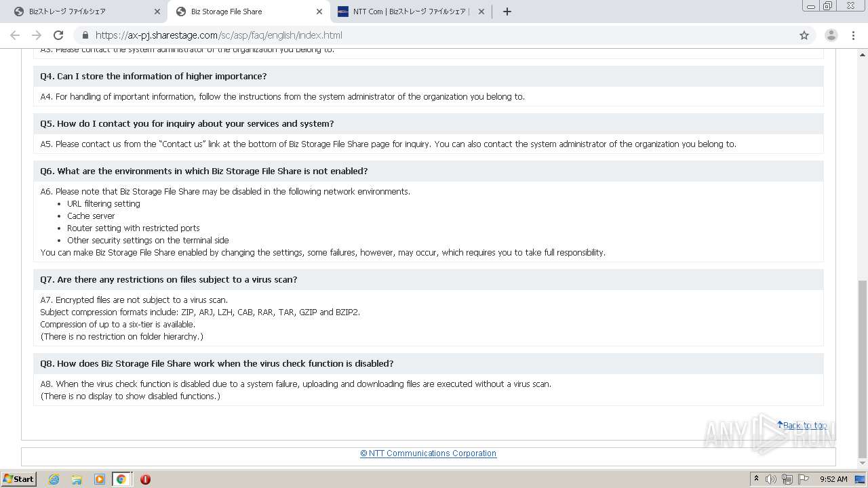868x488 pixels.
Task: Click the 'Cache server' bullet item
Action: click(91, 216)
